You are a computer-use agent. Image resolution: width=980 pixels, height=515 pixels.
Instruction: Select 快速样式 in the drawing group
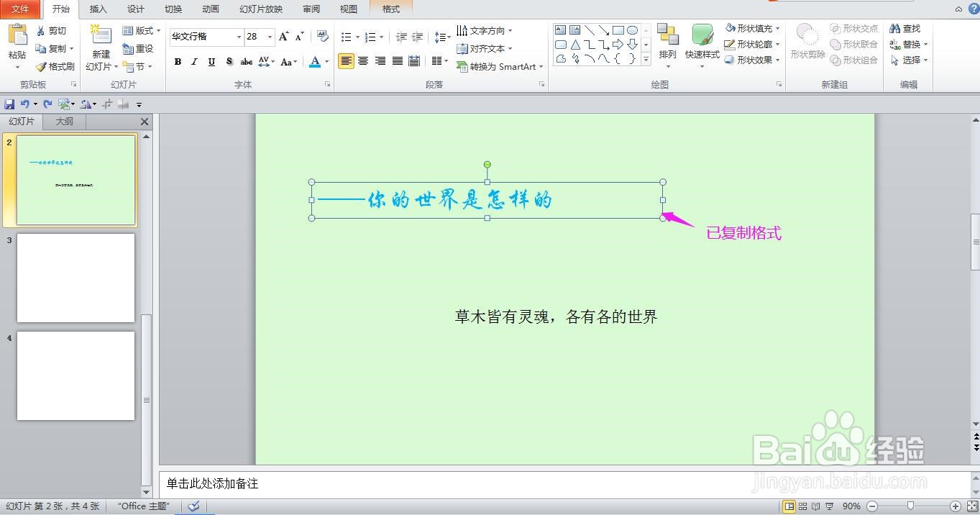click(701, 45)
